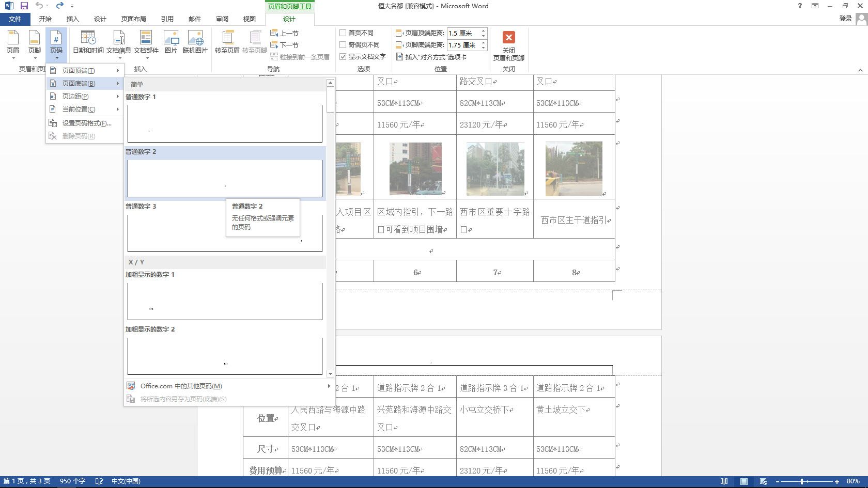Screen dimensions: 868x488
Task: Click the 下一节 navigation button
Action: point(285,45)
